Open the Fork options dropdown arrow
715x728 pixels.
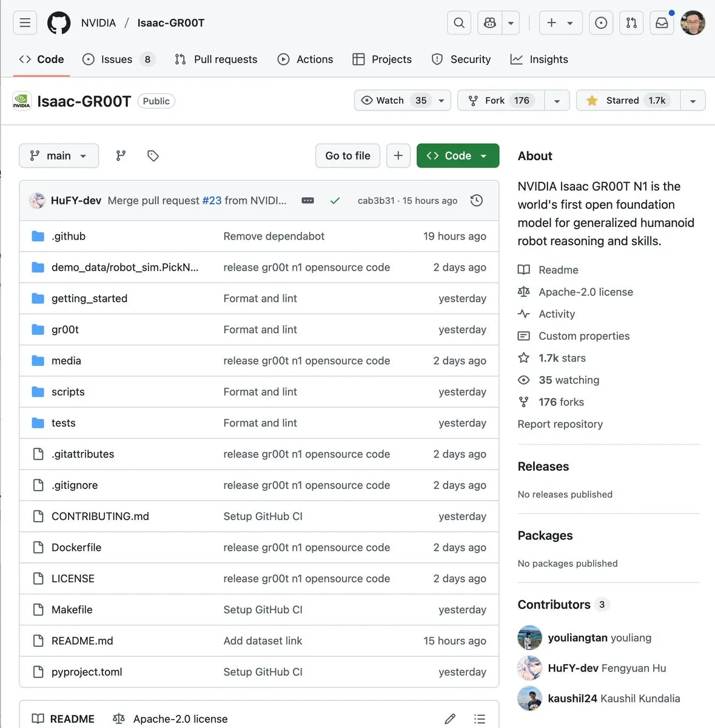point(557,101)
